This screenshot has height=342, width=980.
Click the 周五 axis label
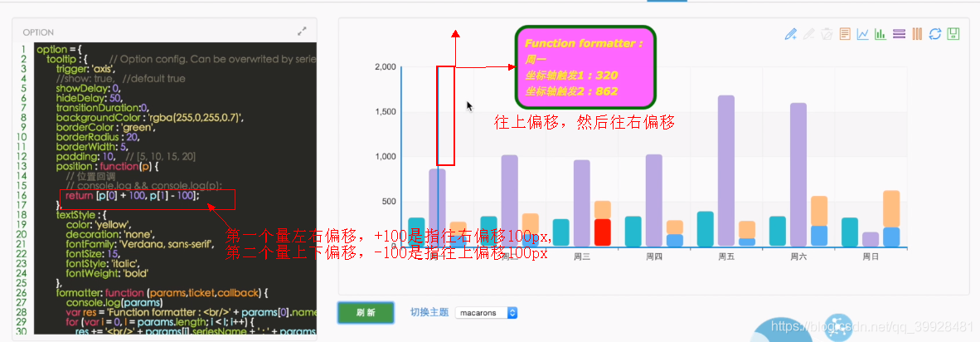(x=726, y=256)
